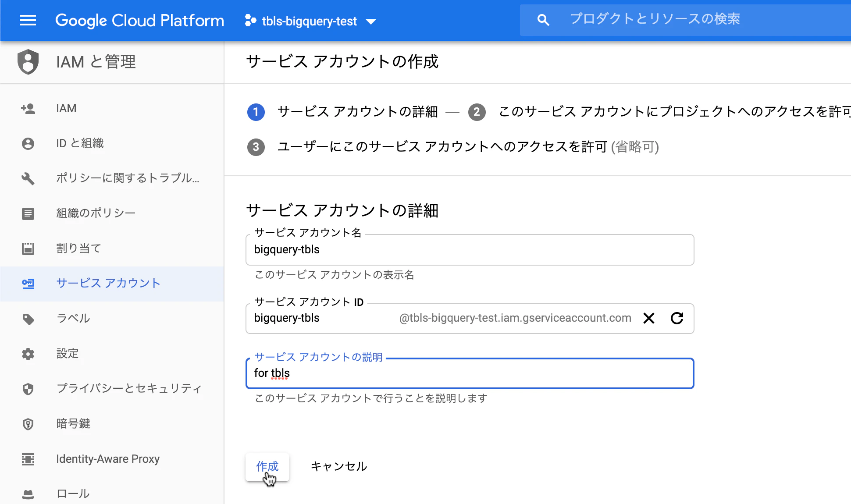Click the project hexagon icon beside tbls-bigquery-test

(x=250, y=21)
